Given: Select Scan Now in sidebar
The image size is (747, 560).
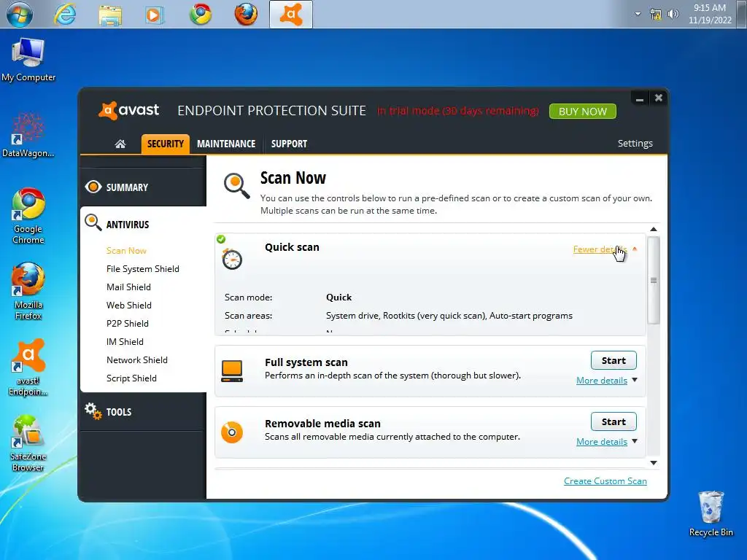Looking at the screenshot, I should 126,251.
